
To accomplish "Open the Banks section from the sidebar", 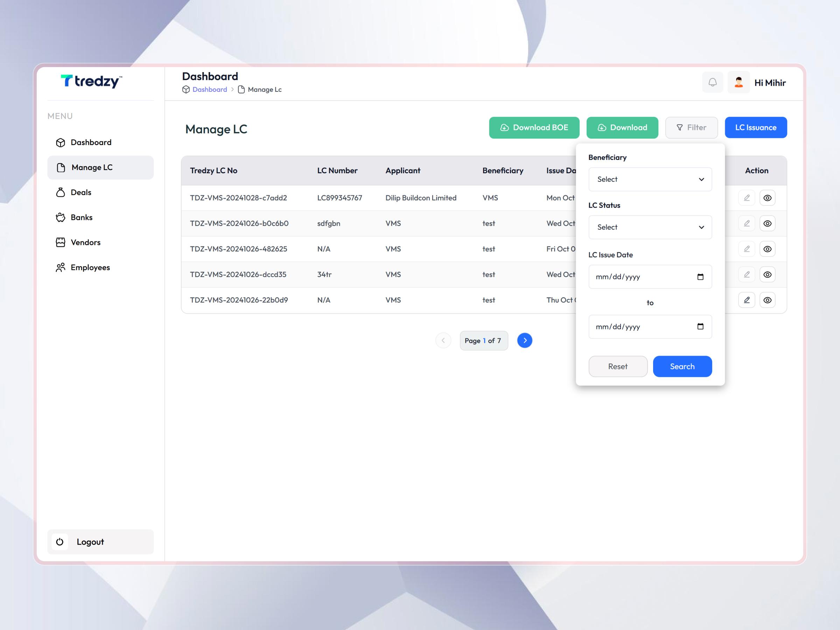I will point(61,217).
